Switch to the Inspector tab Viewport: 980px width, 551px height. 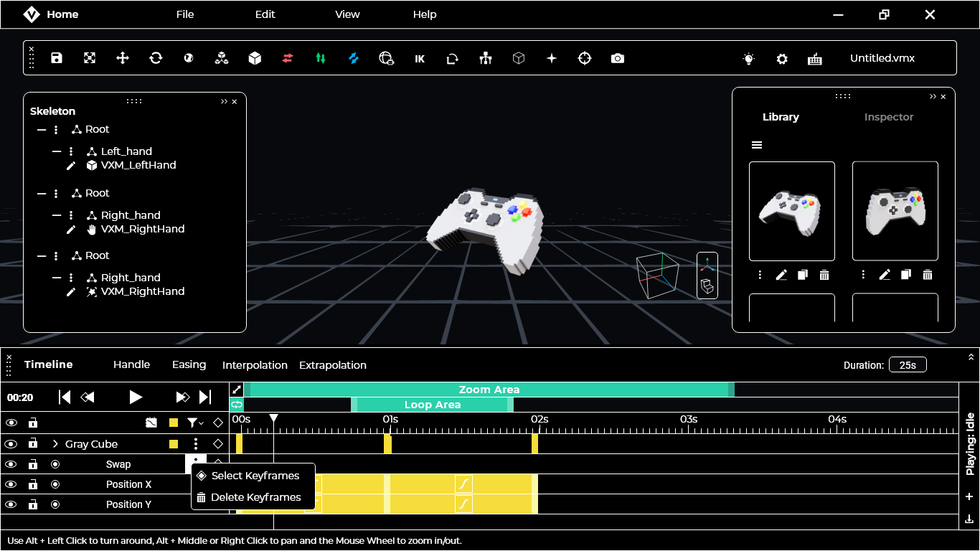click(x=889, y=117)
